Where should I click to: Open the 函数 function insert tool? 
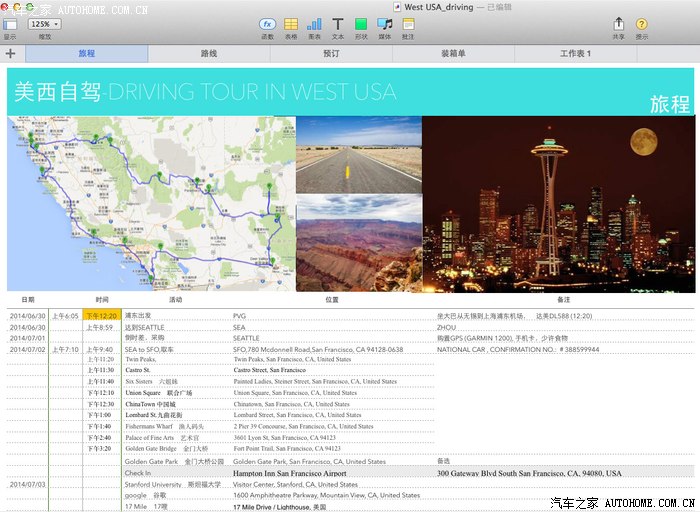[267, 24]
